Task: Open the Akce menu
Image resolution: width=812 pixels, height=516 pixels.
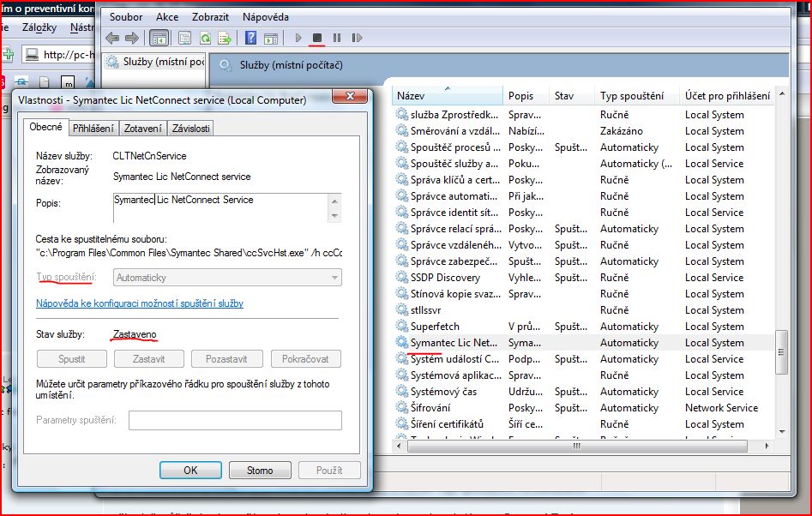Action: pos(167,16)
